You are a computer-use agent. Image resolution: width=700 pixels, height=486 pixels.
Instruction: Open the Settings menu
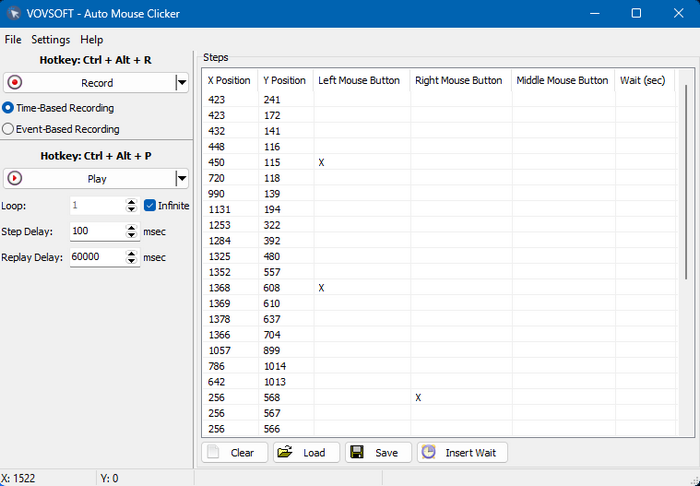tap(50, 40)
